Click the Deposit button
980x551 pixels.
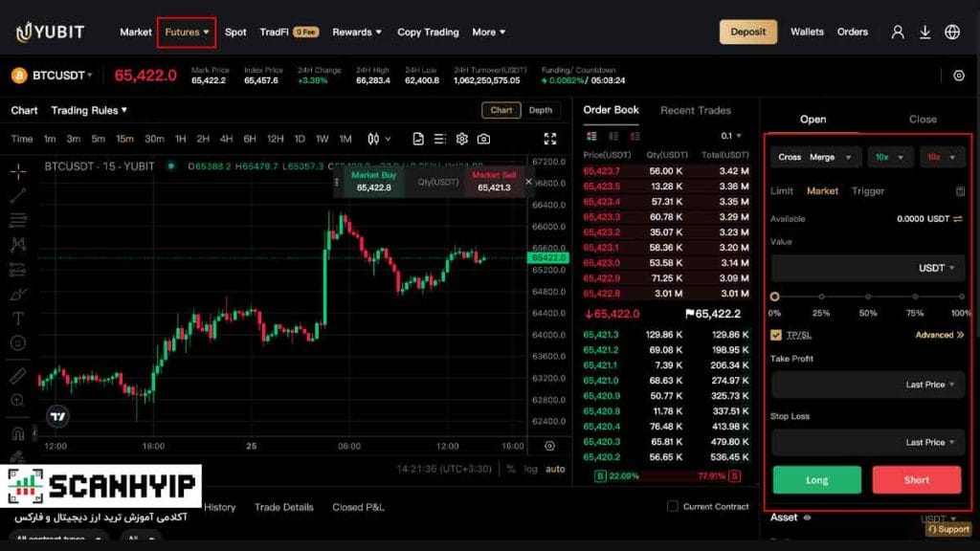[x=748, y=32]
